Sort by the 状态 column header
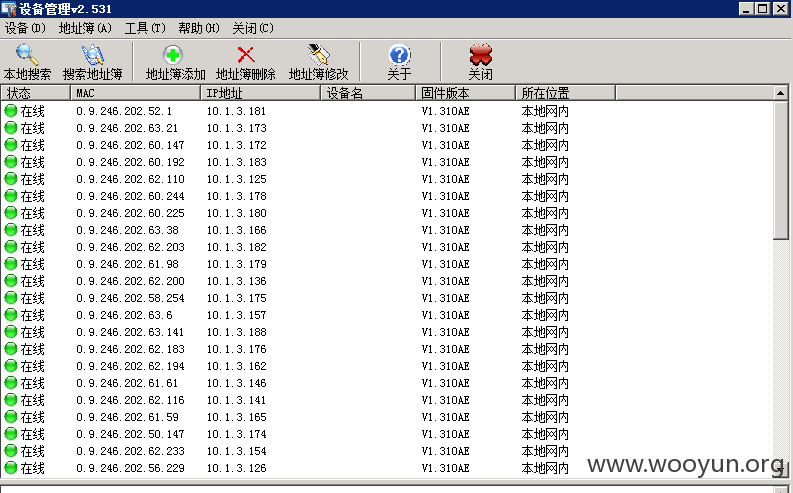This screenshot has width=793, height=493. (x=36, y=93)
